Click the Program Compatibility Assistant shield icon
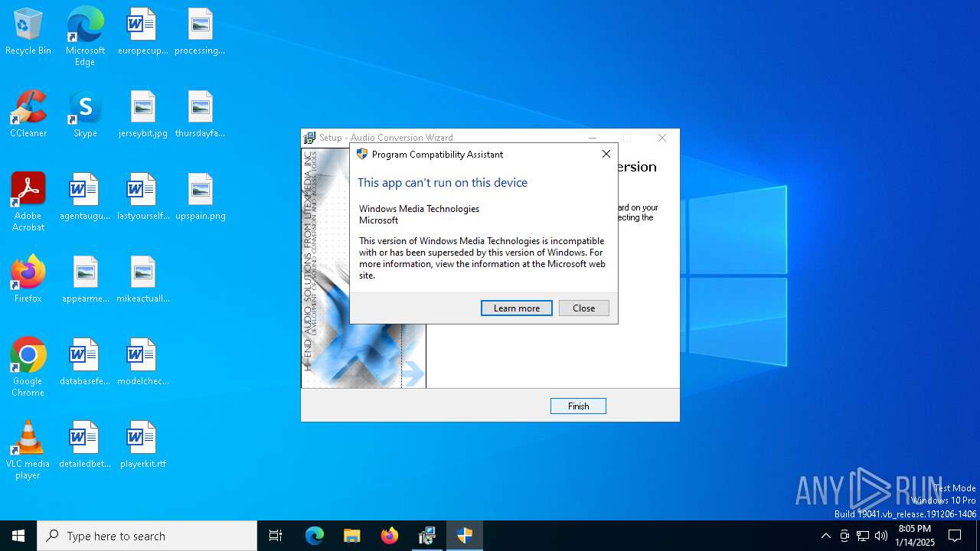Image resolution: width=980 pixels, height=551 pixels. [x=362, y=154]
